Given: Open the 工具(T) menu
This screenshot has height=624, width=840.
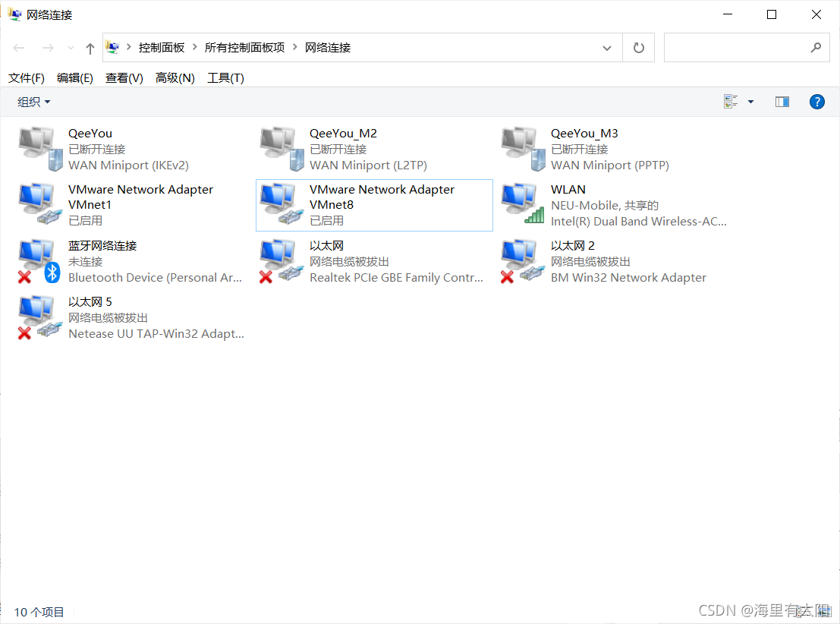Looking at the screenshot, I should 225,78.
